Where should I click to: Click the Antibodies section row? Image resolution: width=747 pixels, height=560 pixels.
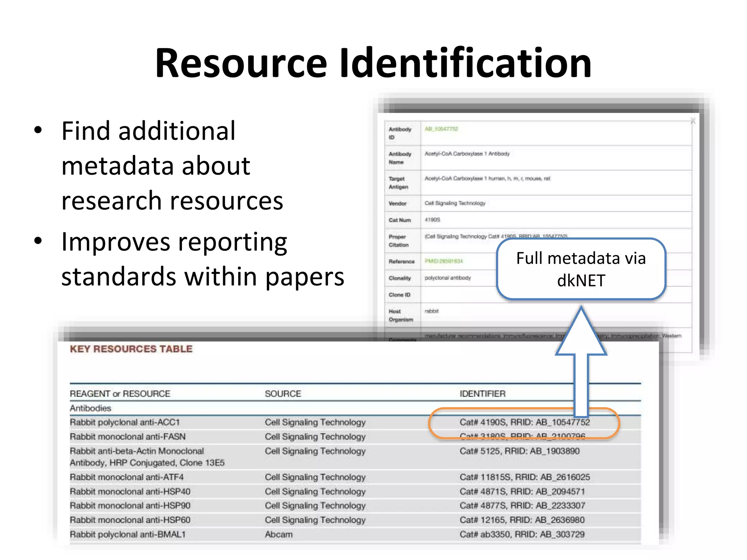click(x=355, y=408)
